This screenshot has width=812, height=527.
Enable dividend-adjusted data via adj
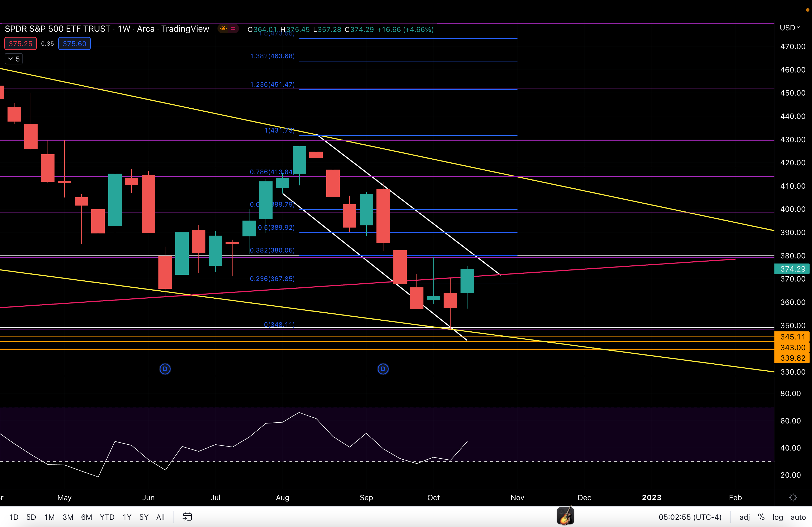point(744,517)
